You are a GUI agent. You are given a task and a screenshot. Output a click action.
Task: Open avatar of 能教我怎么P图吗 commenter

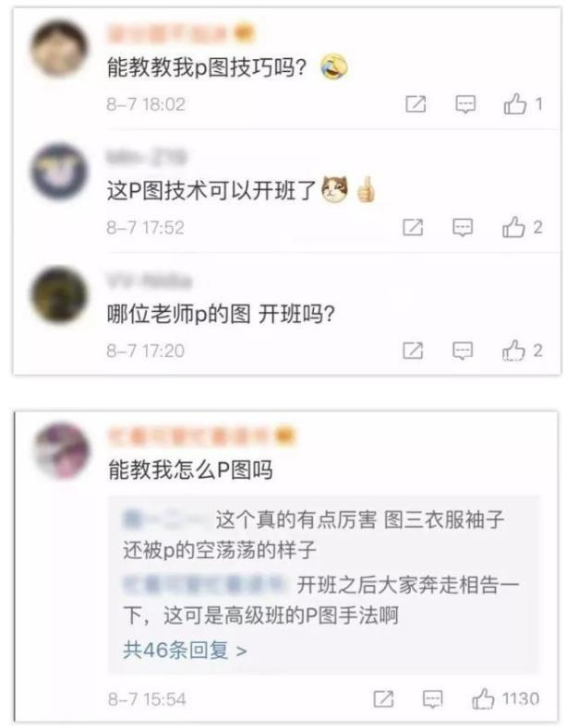[61, 450]
